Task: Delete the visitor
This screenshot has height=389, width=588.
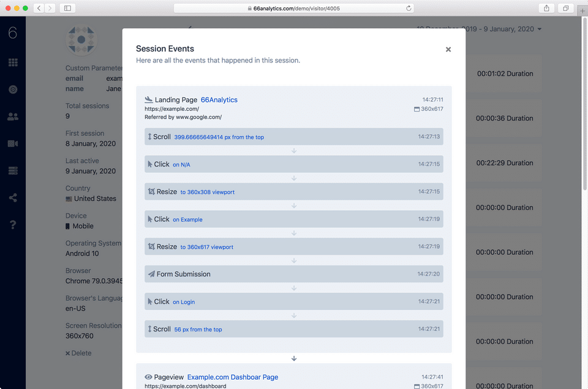Action: 78,353
